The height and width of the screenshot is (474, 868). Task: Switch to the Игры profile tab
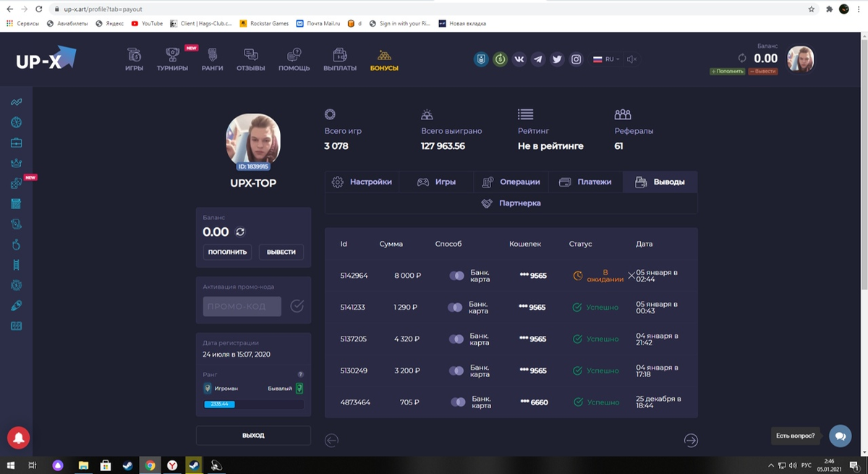click(x=436, y=182)
